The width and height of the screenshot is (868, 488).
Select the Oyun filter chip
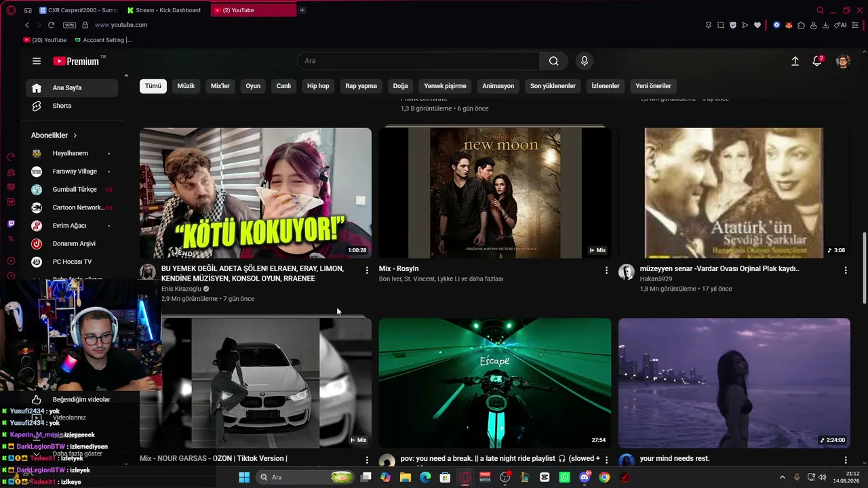(x=253, y=86)
